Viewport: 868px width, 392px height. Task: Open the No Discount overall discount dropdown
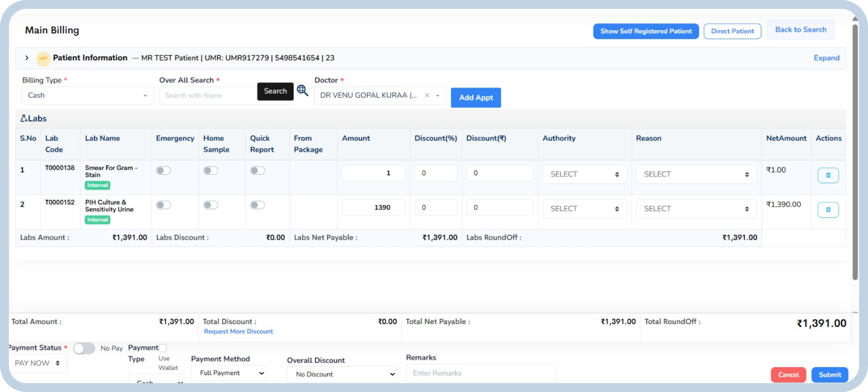(x=342, y=374)
